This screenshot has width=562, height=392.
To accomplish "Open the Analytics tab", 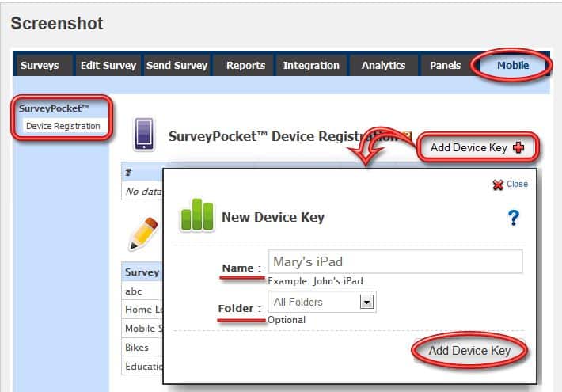I will coord(384,65).
